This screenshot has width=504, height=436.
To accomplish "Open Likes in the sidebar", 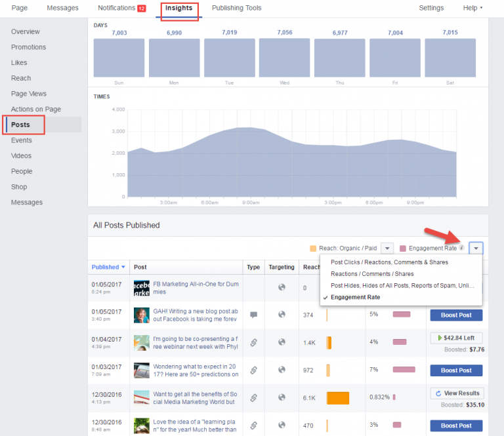I will [19, 62].
